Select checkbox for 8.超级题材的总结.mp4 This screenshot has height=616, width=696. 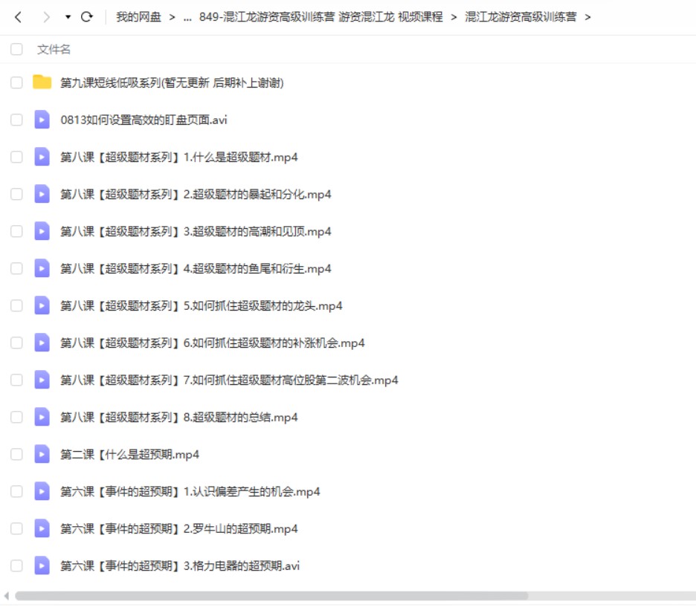pos(16,418)
